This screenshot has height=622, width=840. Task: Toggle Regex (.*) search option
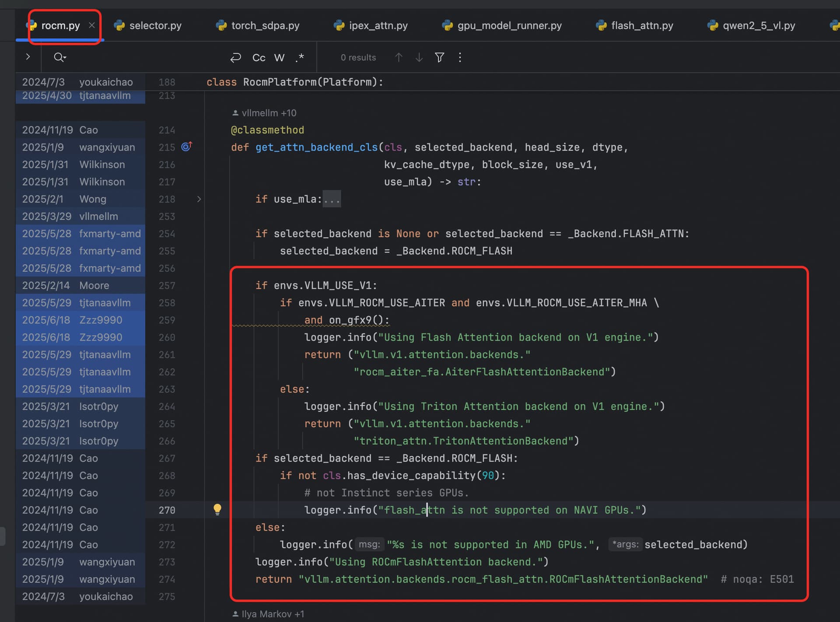tap(300, 57)
